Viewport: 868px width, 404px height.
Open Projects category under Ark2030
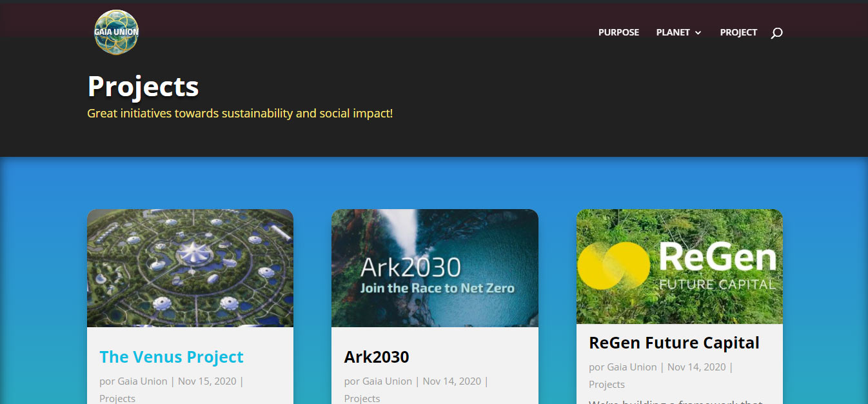(x=362, y=398)
